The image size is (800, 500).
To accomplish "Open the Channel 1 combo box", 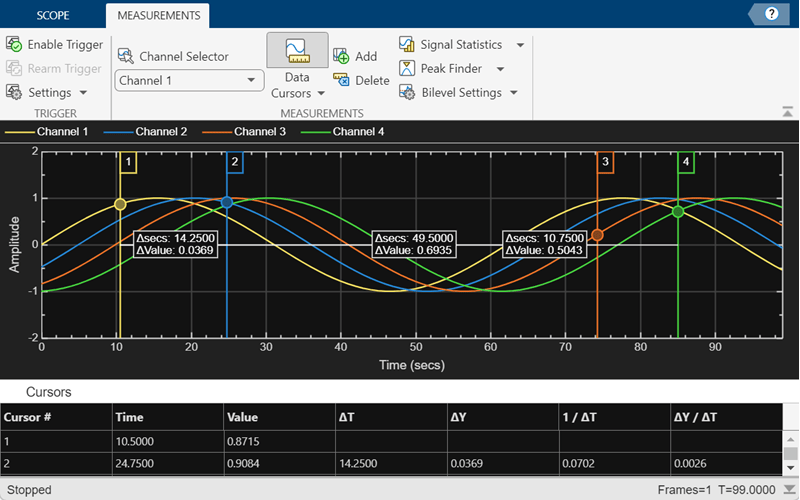I will [x=189, y=80].
